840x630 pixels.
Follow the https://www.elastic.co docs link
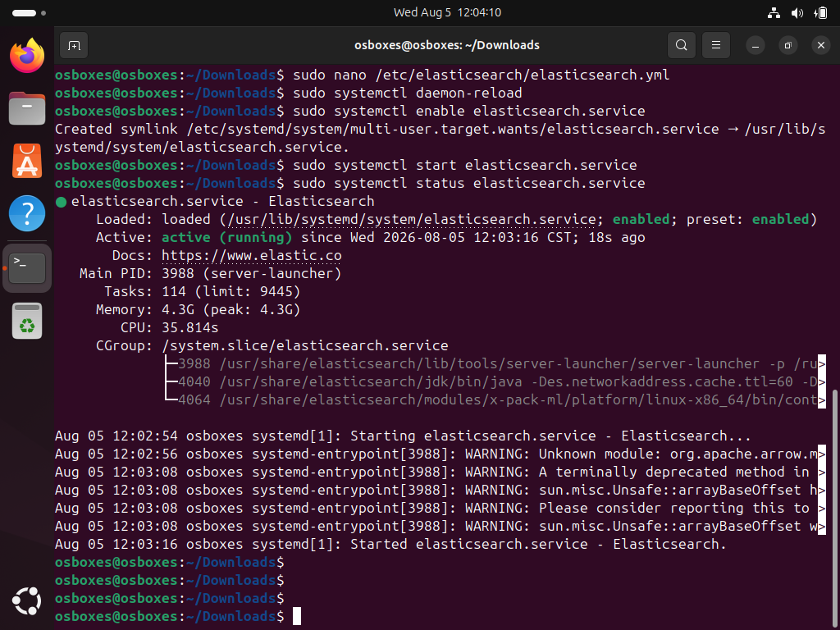(252, 256)
